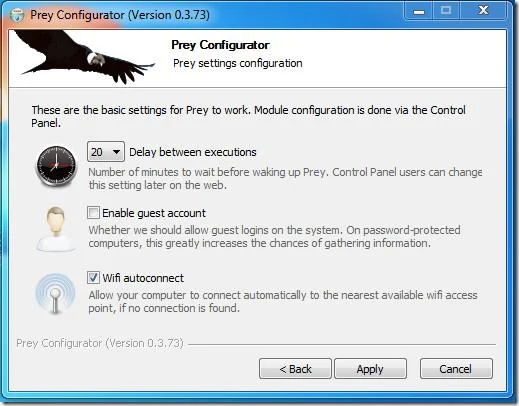Click the 'Delay between executions' label
519x406 pixels.
click(x=193, y=152)
